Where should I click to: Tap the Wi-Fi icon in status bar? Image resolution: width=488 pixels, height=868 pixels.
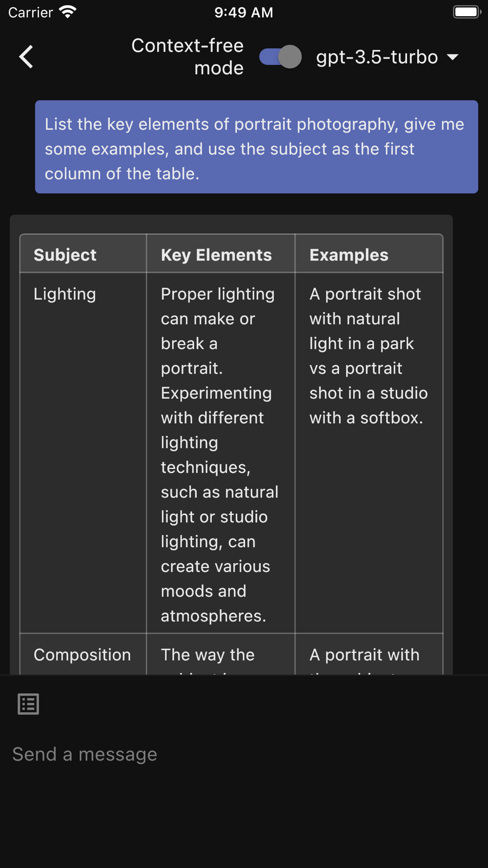coord(67,12)
